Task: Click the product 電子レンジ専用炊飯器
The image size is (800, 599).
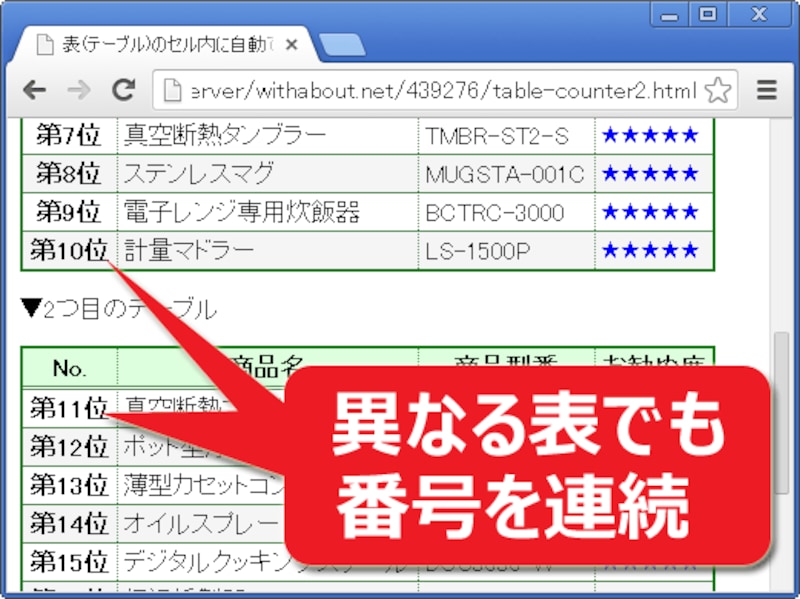Action: pos(242,212)
